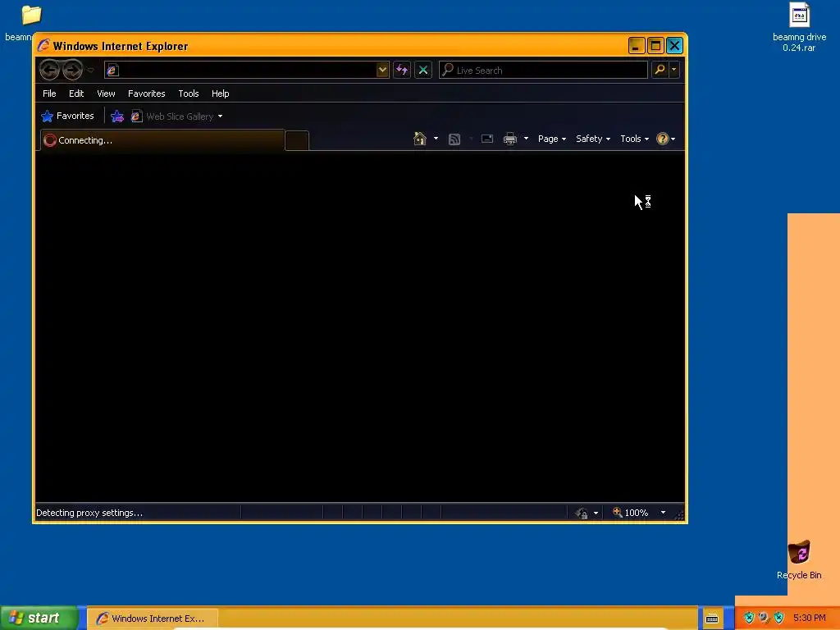This screenshot has height=630, width=840.
Task: Open search provider options dropdown
Action: [674, 70]
